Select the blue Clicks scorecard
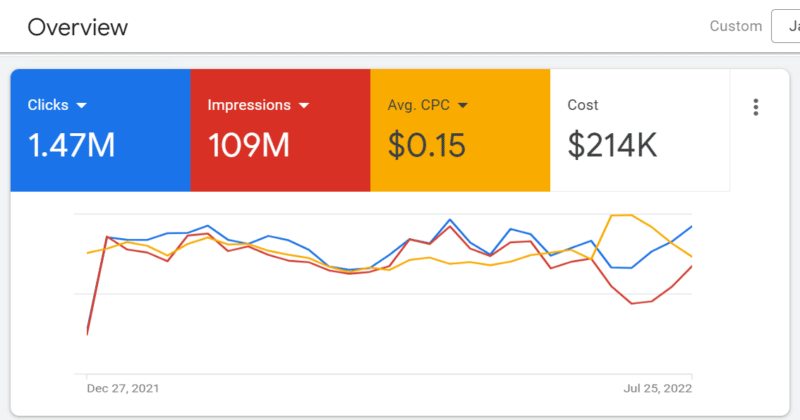Image resolution: width=800 pixels, height=420 pixels. click(x=100, y=130)
